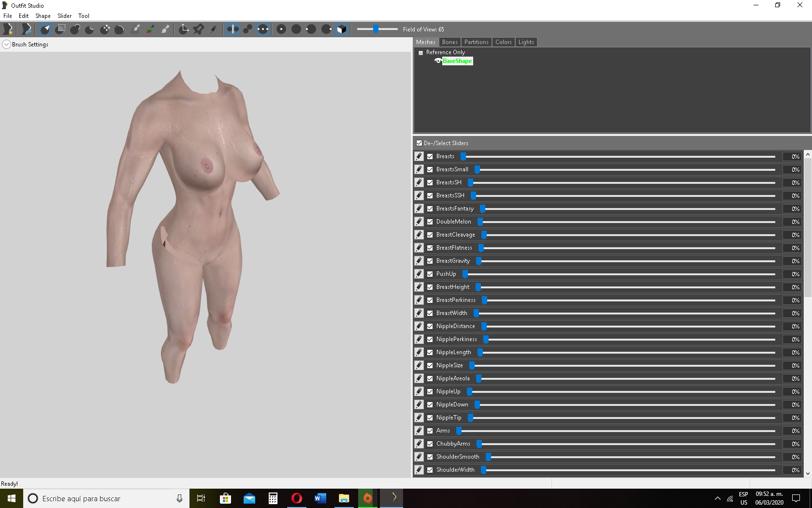Open the Shape menu
This screenshot has height=508, width=812.
pos(43,16)
